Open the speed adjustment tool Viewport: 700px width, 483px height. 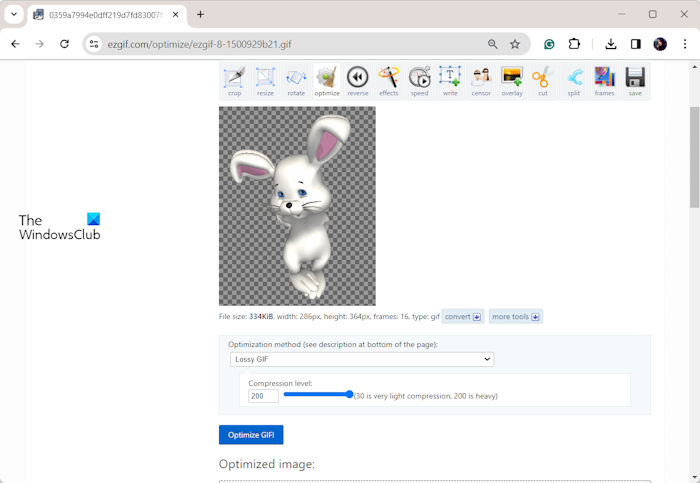point(420,81)
